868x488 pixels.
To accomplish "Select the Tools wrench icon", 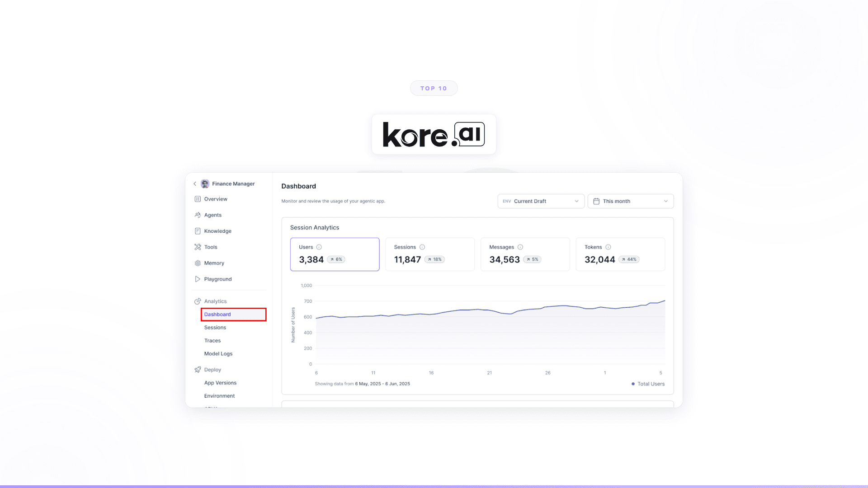I will click(198, 247).
